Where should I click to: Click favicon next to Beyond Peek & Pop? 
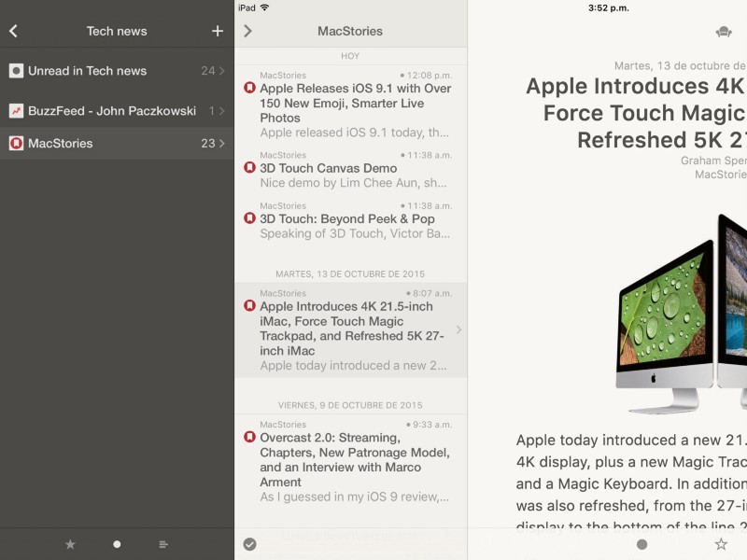point(249,218)
